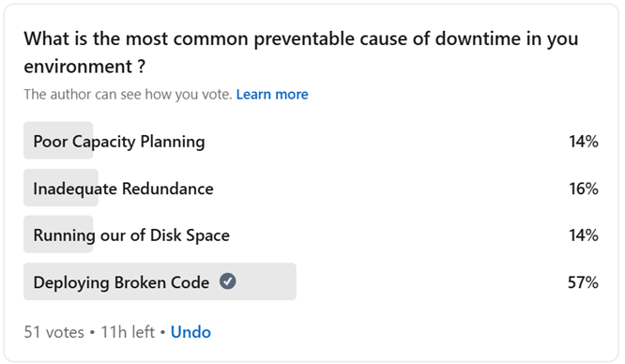Screen dimensions: 625x364
Task: Click the 11h left remaining time
Action: tap(128, 332)
